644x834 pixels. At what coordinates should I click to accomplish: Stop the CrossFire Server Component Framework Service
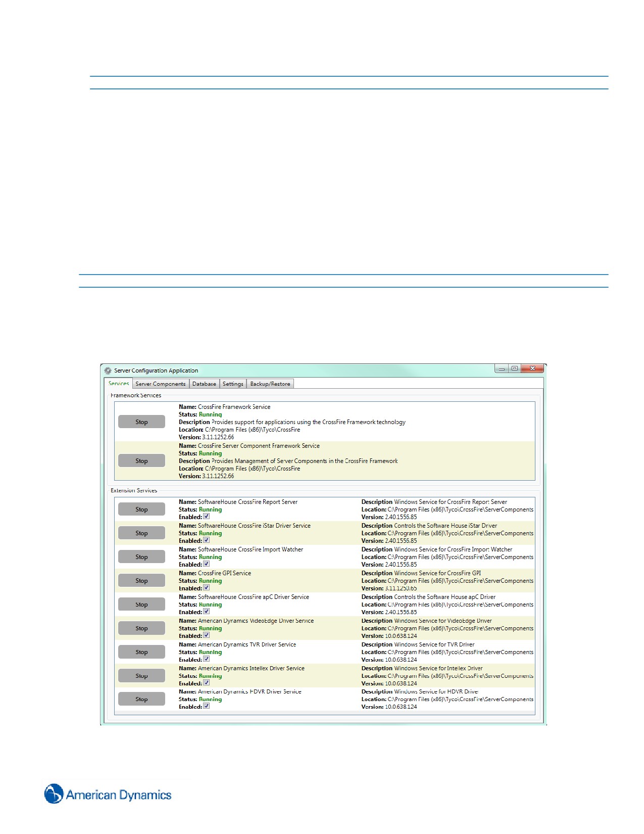coord(141,461)
